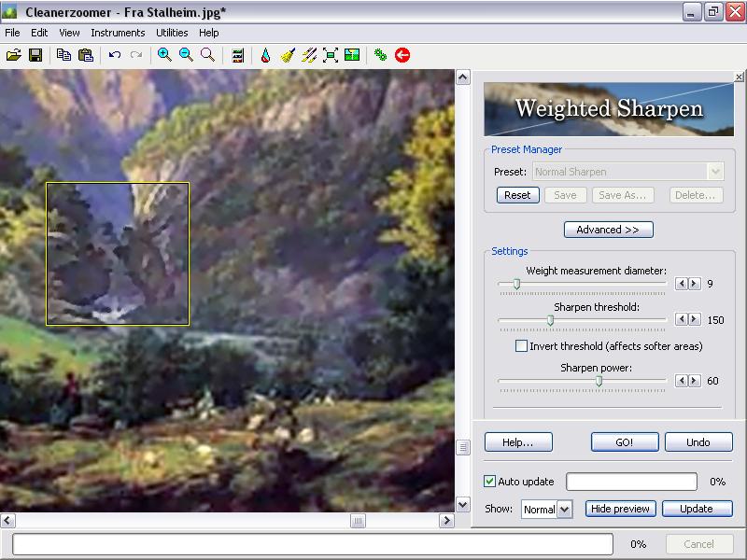Click the Help... button

tap(518, 442)
